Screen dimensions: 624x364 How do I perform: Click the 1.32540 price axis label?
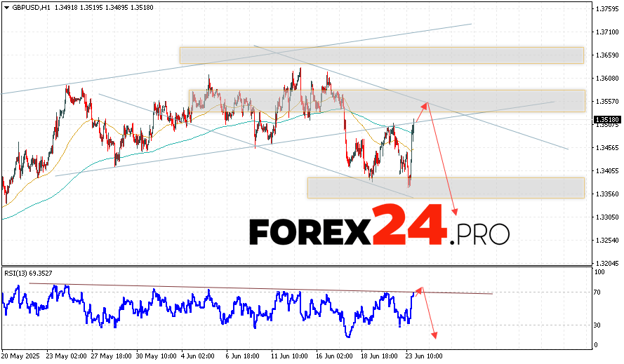click(604, 241)
